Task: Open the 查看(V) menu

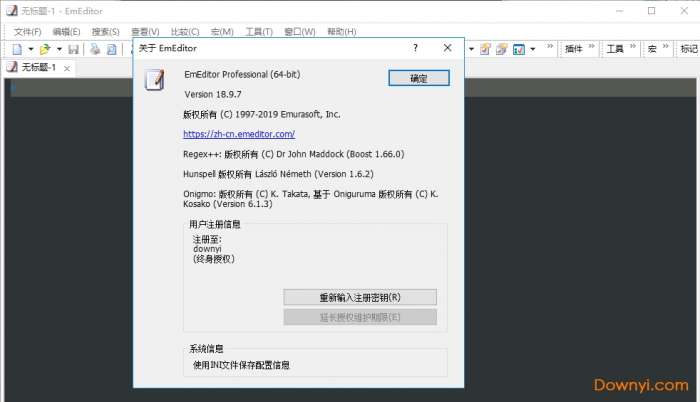Action: pos(145,32)
